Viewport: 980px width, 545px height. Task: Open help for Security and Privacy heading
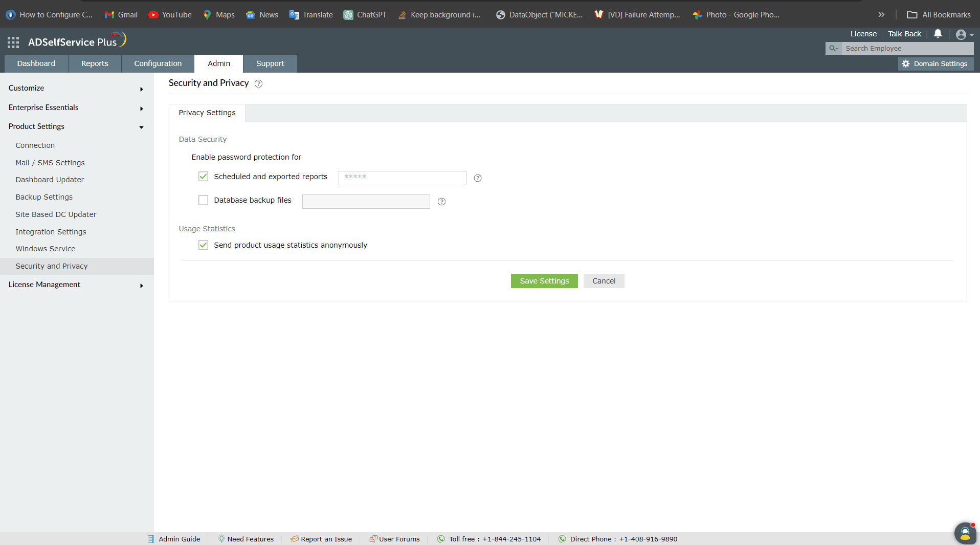tap(258, 83)
